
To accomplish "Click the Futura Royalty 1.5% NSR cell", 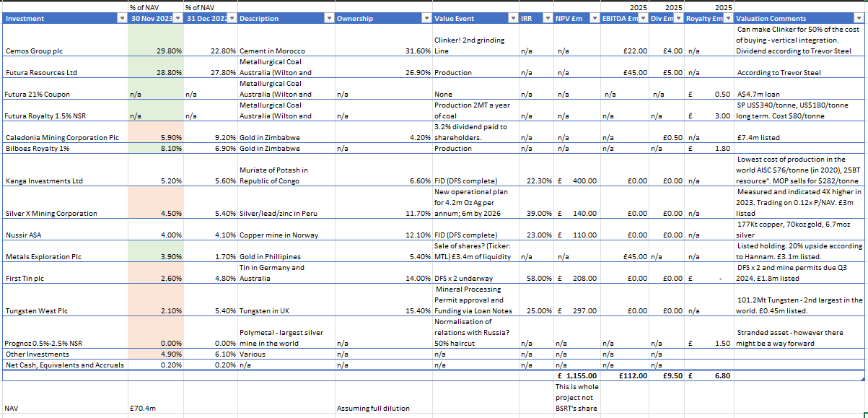I will [x=65, y=110].
